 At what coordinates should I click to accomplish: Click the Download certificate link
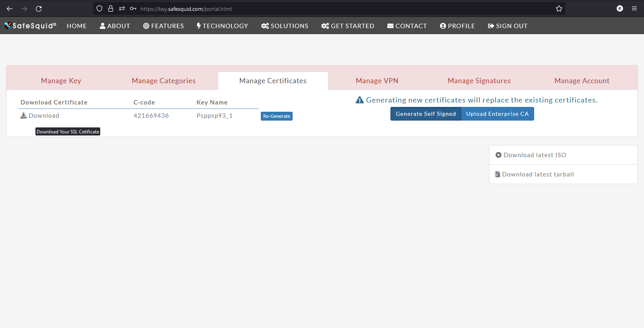(x=40, y=115)
